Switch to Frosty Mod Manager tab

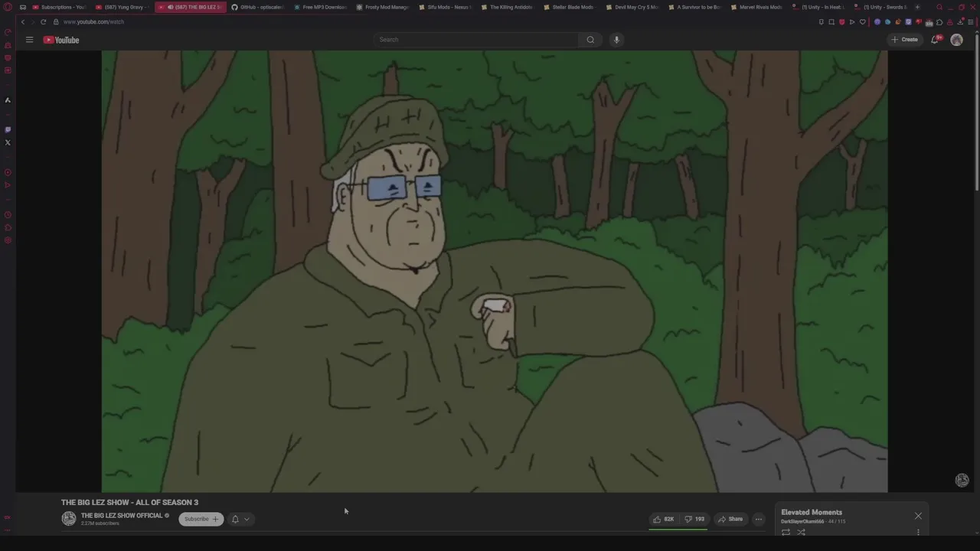(383, 7)
